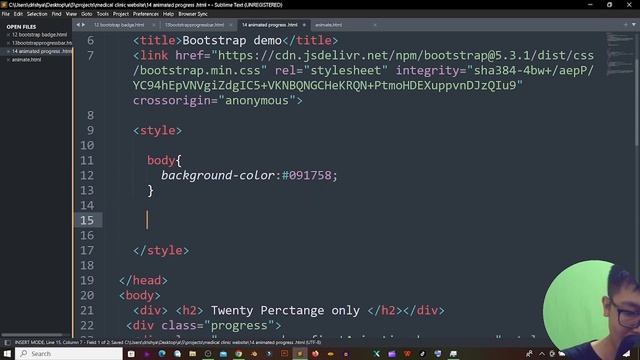Open the Find menu
Screen dimensions: 640x360
tap(56, 14)
